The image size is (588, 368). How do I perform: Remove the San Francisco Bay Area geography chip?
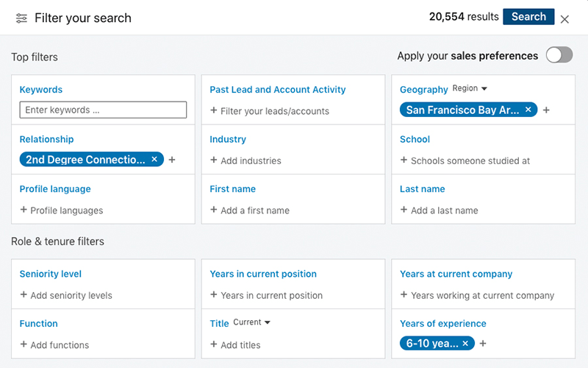pyautogui.click(x=528, y=110)
